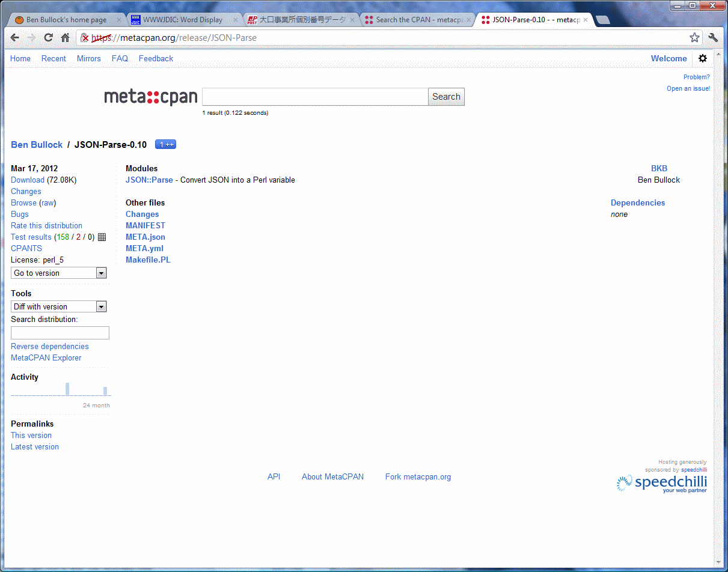Click the broken https security icon
This screenshot has height=572, width=728.
click(x=85, y=38)
